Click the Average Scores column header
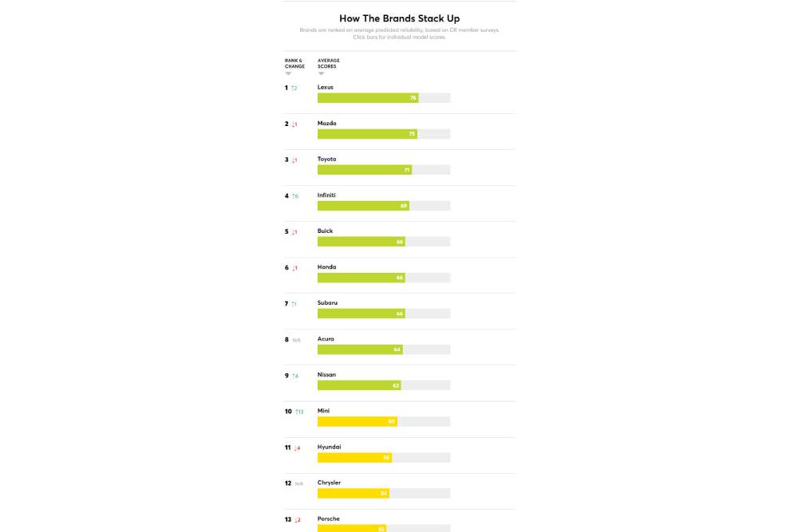Image resolution: width=798 pixels, height=532 pixels. click(328, 63)
